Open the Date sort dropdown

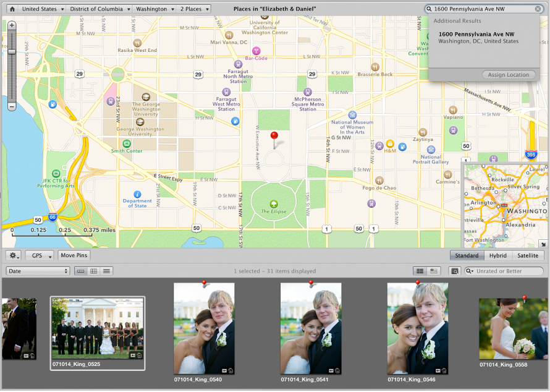click(x=37, y=270)
